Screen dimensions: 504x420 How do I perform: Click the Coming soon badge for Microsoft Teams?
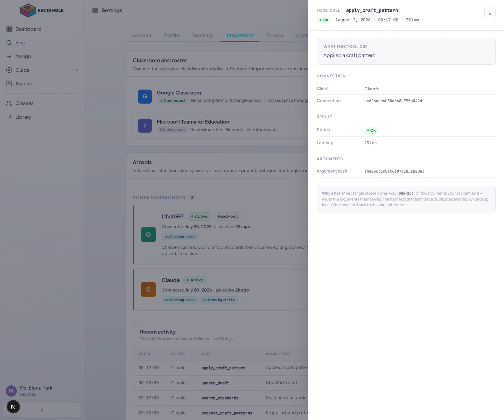[172, 129]
